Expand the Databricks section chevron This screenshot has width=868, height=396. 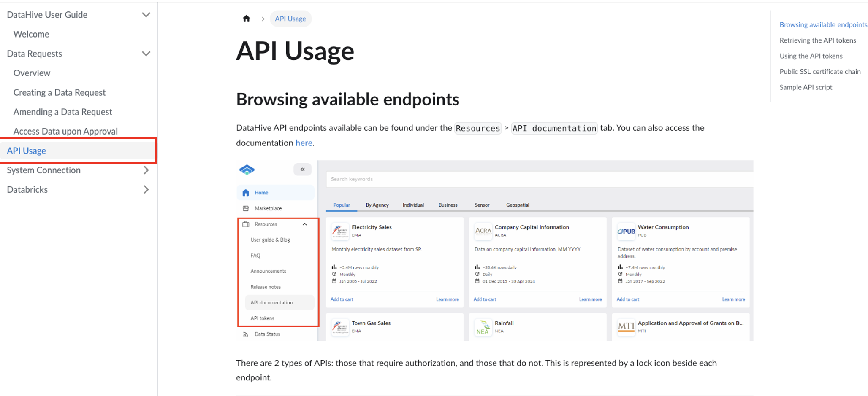146,189
